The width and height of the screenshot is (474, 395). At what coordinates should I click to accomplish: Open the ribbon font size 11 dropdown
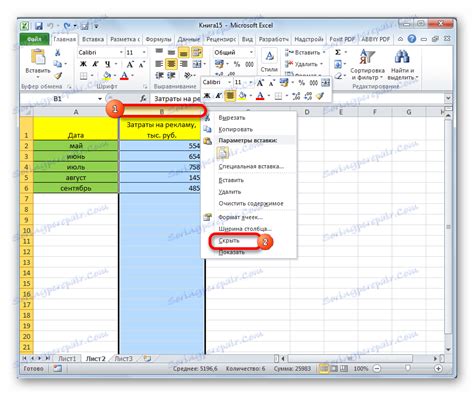[x=144, y=52]
